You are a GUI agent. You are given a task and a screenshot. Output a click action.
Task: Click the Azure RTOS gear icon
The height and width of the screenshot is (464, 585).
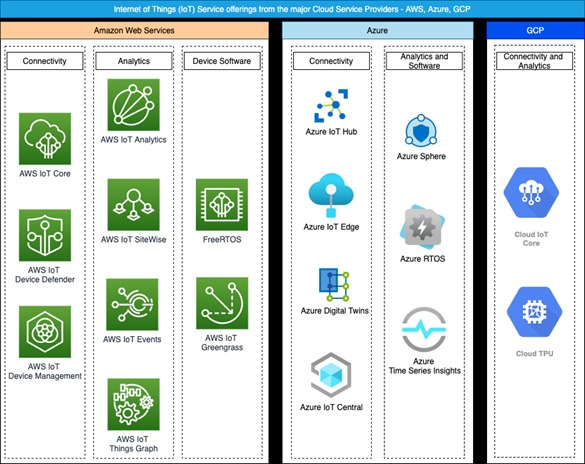422,227
